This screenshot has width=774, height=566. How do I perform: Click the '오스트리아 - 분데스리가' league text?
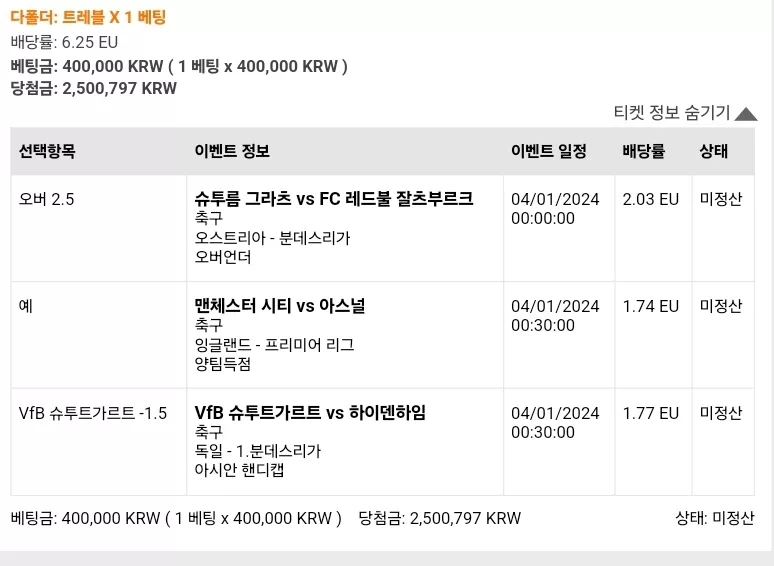pos(272,238)
